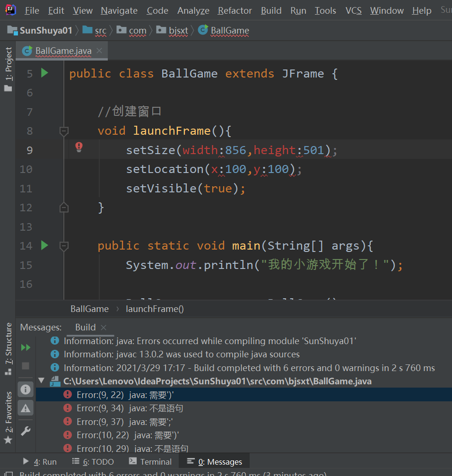Open the Tools menu

(x=325, y=10)
